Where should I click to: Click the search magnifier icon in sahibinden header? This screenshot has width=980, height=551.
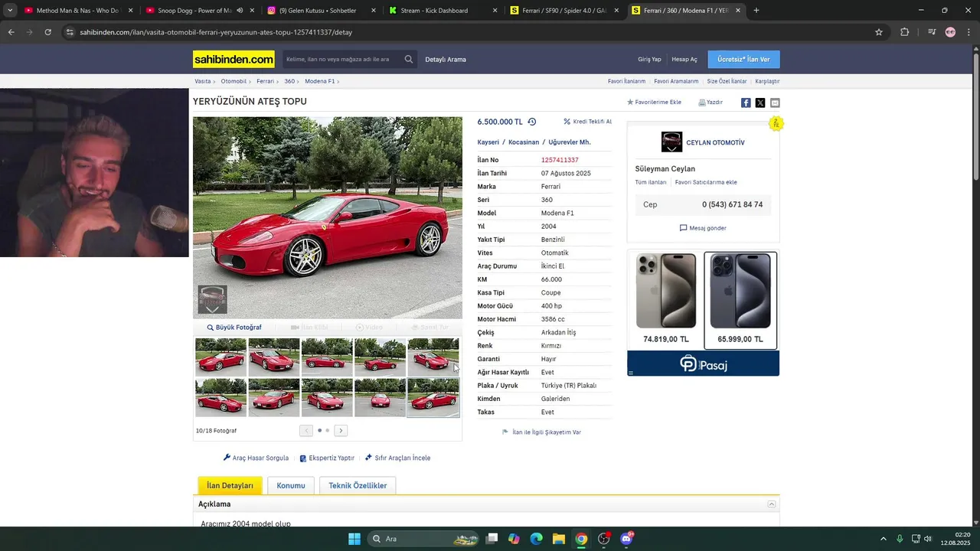click(409, 59)
